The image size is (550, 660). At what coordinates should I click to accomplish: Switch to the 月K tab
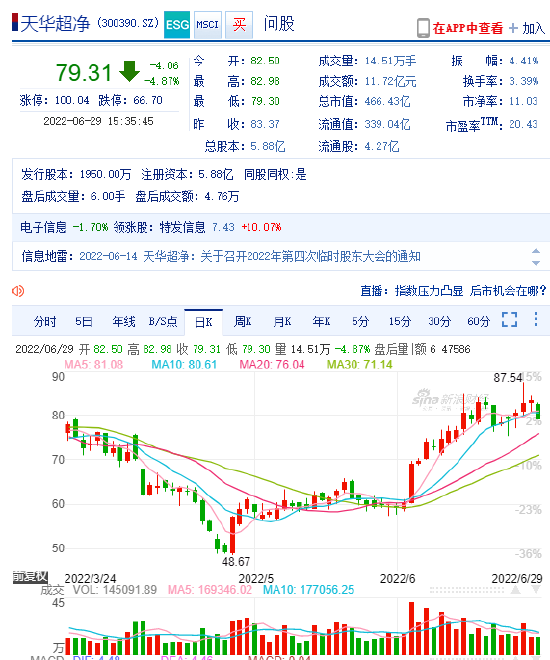point(282,322)
